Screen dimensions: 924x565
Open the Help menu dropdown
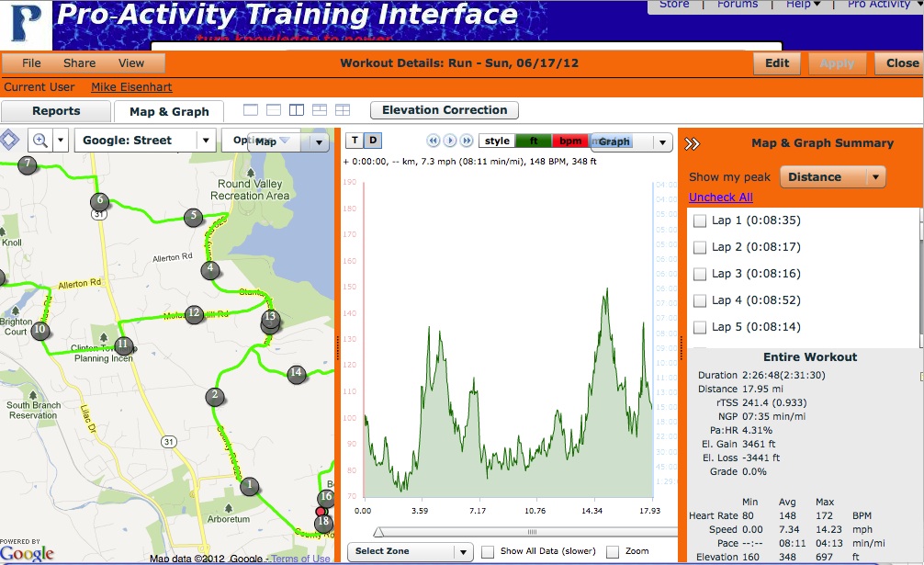pyautogui.click(x=803, y=5)
